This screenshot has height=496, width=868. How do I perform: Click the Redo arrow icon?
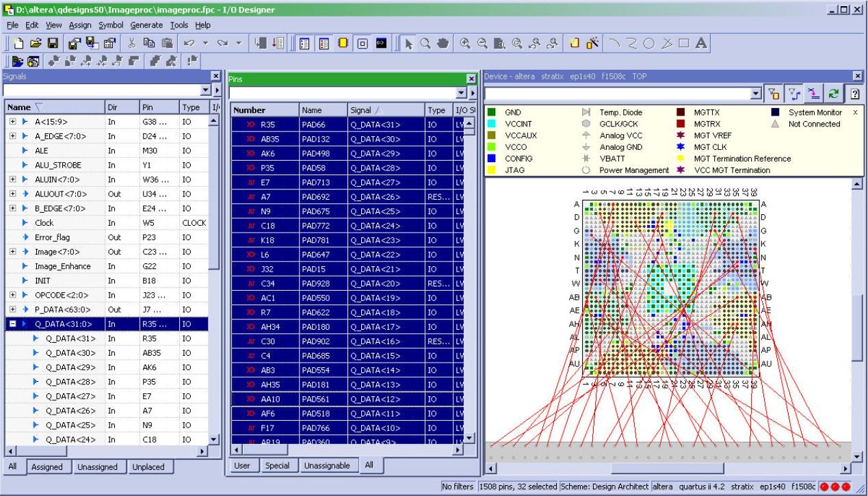click(222, 43)
